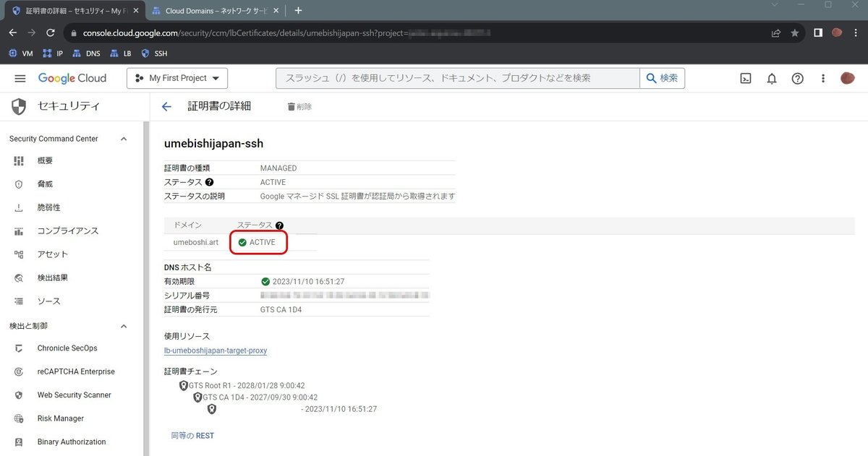Image resolution: width=868 pixels, height=456 pixels.
Task: Open the IP bookmark
Action: click(53, 53)
